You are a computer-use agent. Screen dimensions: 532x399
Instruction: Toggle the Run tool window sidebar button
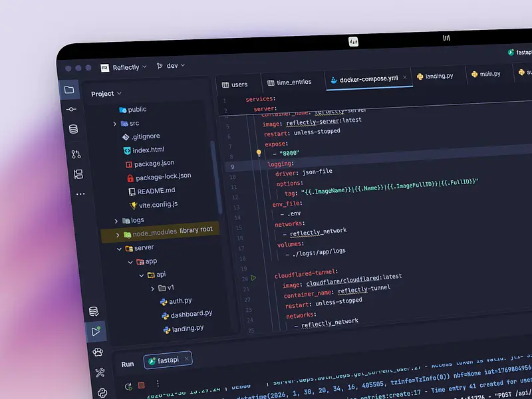tap(95, 331)
